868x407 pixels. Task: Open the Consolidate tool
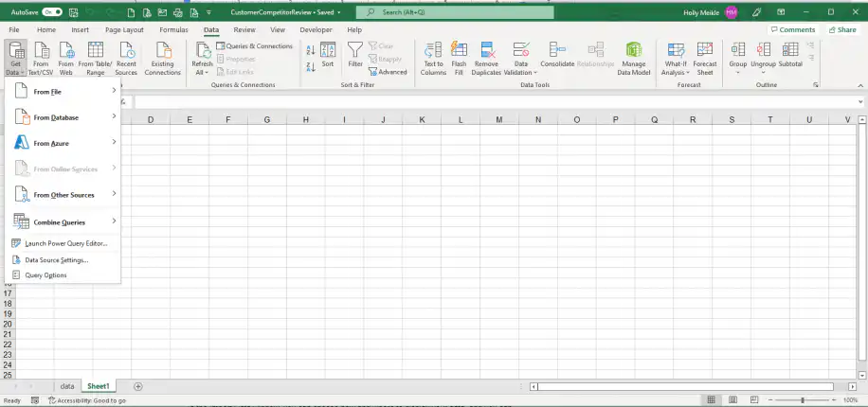(x=557, y=55)
